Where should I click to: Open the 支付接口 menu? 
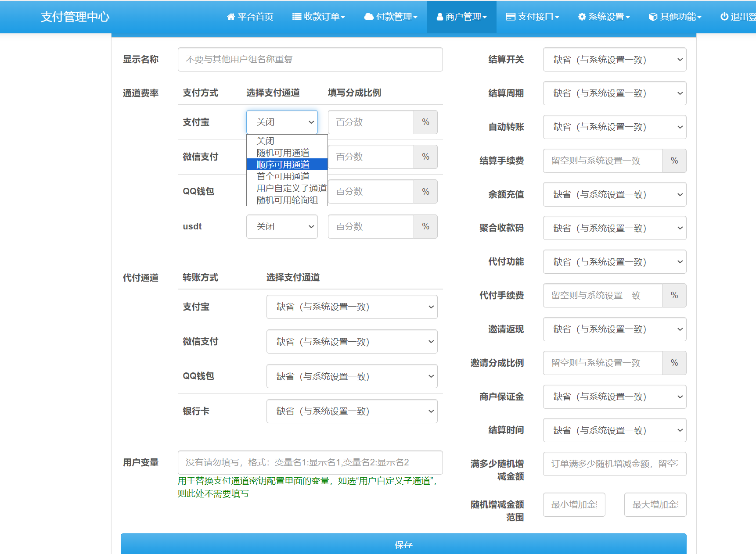tap(532, 17)
